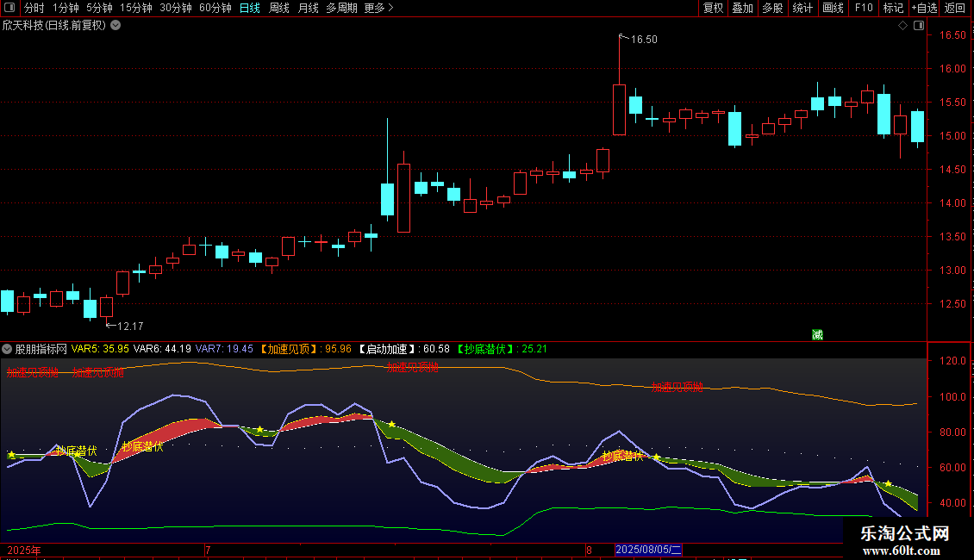The height and width of the screenshot is (560, 974).
Task: Click the diamond icon at chart top-right
Action: click(x=902, y=26)
